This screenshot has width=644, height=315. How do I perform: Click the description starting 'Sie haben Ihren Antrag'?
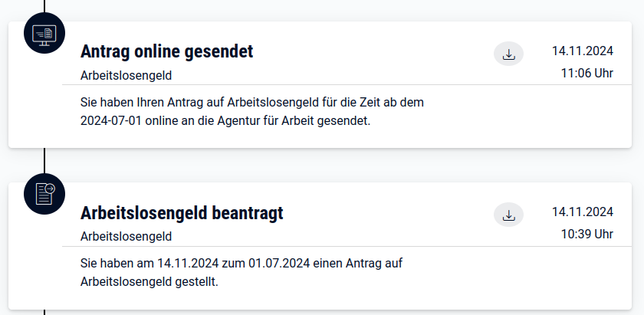click(x=252, y=112)
